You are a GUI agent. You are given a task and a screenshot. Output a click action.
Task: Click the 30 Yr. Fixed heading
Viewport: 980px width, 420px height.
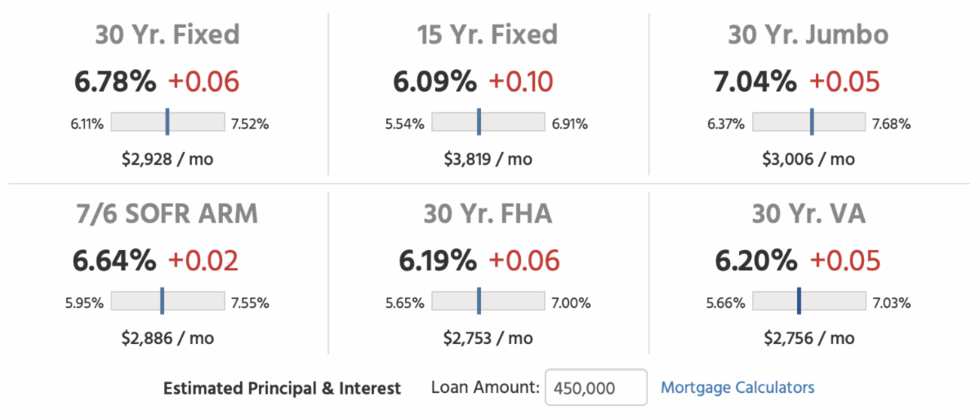tap(167, 34)
